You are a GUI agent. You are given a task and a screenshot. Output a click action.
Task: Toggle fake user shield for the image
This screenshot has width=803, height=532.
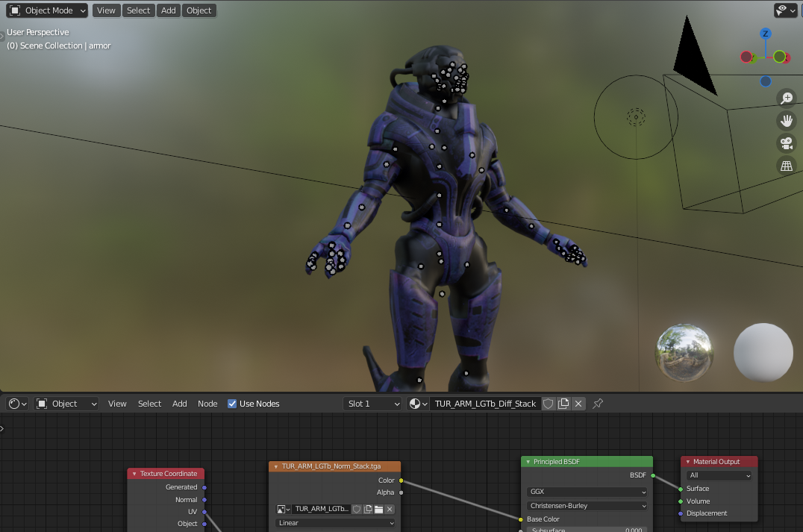357,509
